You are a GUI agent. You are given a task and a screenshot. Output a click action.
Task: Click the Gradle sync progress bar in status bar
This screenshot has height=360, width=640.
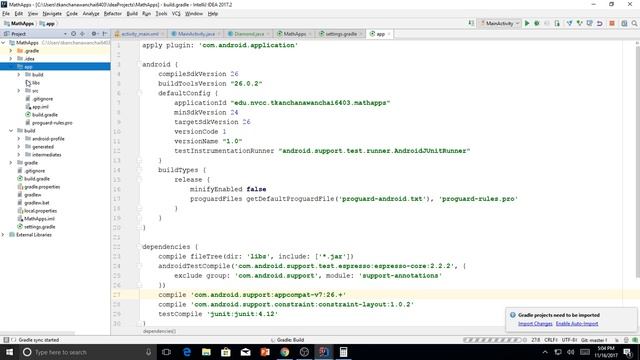pyautogui.click(x=493, y=340)
